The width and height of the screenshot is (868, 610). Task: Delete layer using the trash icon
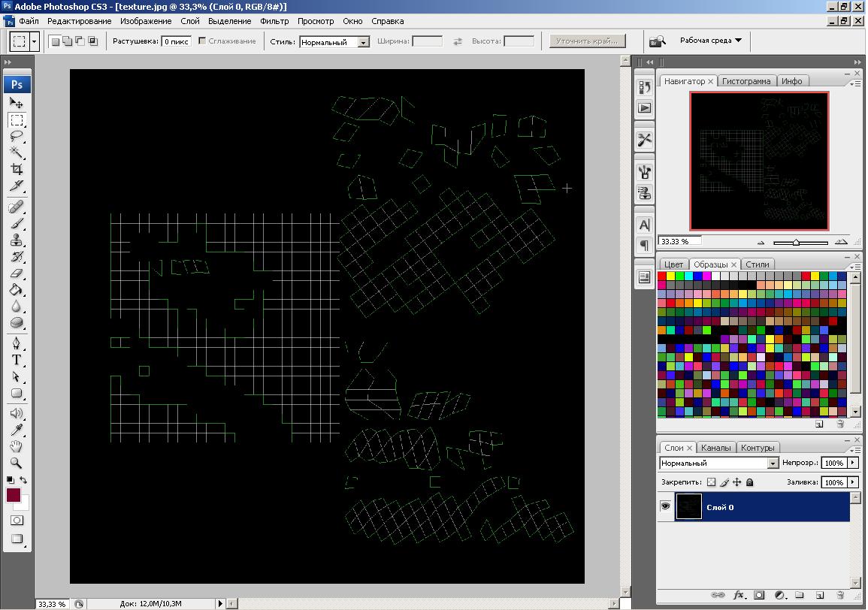[839, 595]
